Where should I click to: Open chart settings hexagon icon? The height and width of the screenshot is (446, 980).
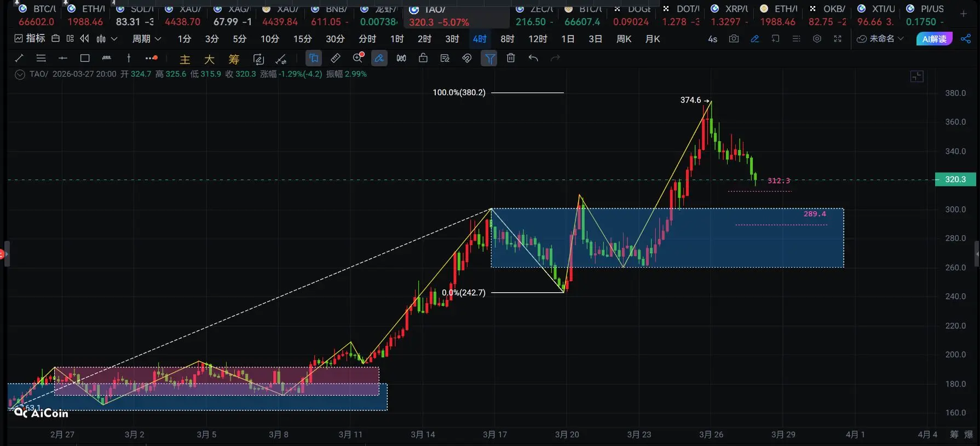pos(817,39)
